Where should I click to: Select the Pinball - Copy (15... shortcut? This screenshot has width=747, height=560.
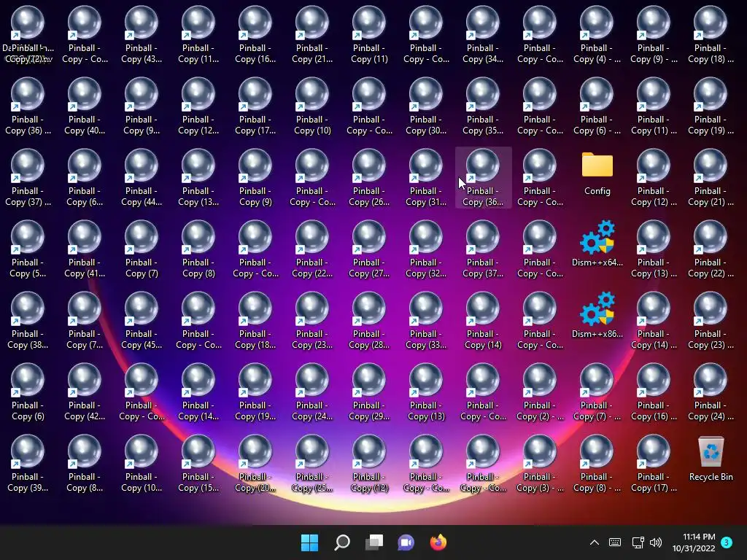point(198,464)
